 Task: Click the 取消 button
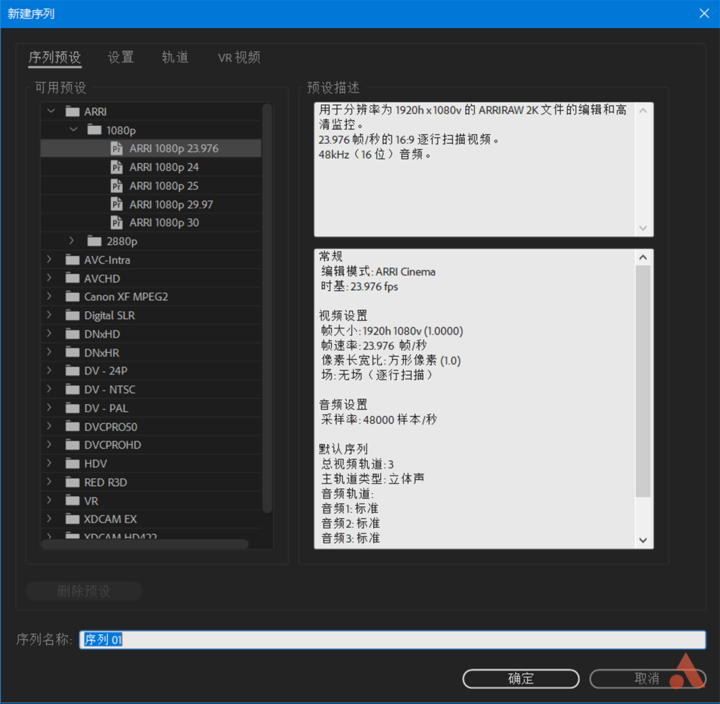(647, 678)
